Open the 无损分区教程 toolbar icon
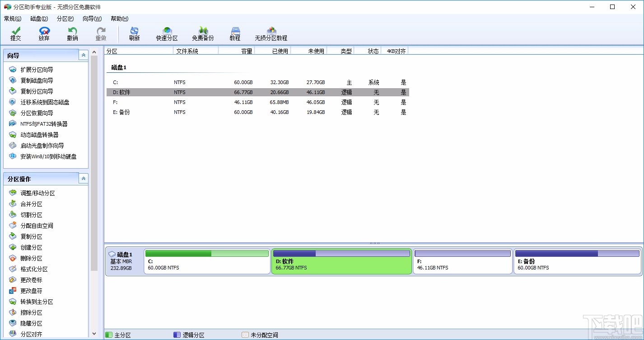Image resolution: width=644 pixels, height=340 pixels. pyautogui.click(x=271, y=34)
